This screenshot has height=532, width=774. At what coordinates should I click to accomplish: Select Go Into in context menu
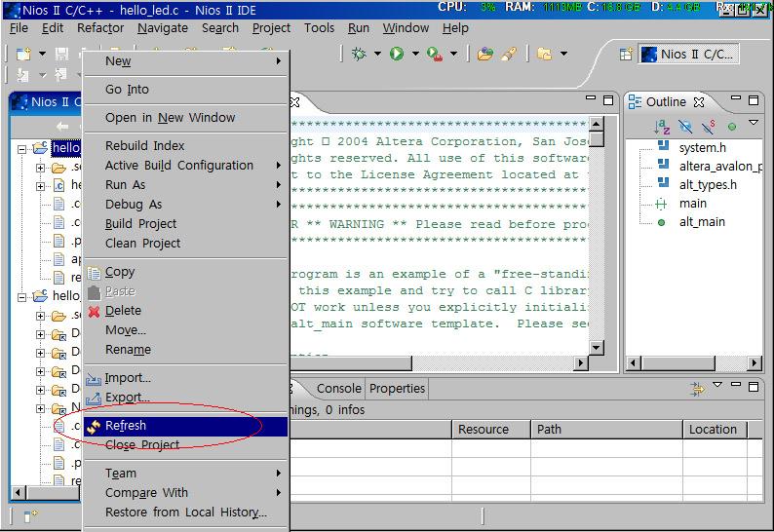185,90
